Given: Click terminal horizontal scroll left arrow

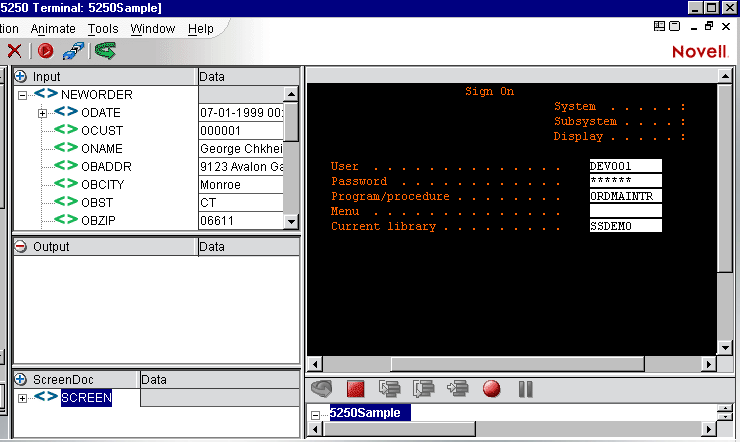Looking at the screenshot, I should tap(315, 364).
